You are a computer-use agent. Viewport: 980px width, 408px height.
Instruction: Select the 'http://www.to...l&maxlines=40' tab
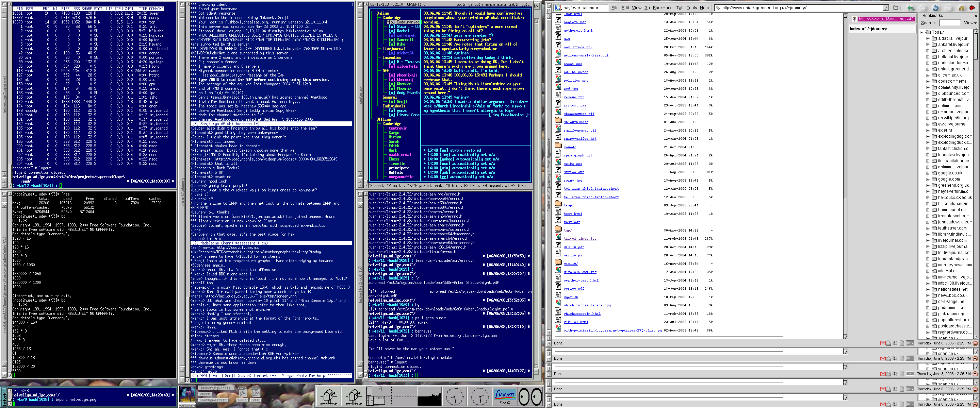882,19
